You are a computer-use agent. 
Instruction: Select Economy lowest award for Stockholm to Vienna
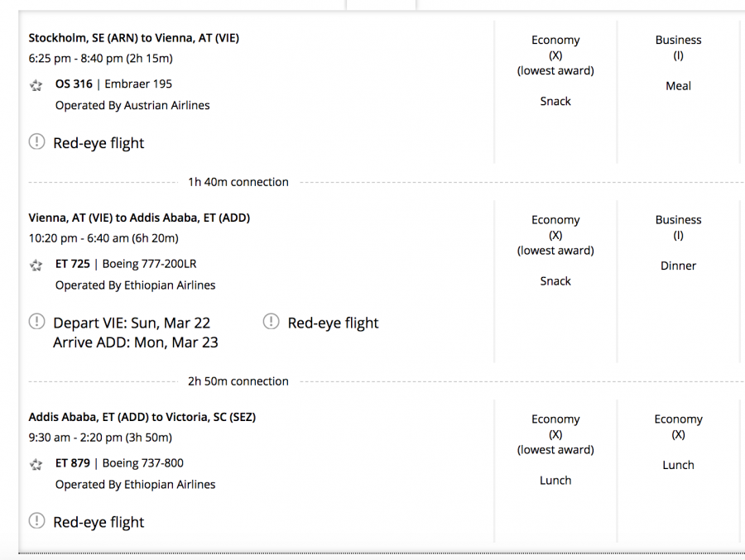pos(555,70)
